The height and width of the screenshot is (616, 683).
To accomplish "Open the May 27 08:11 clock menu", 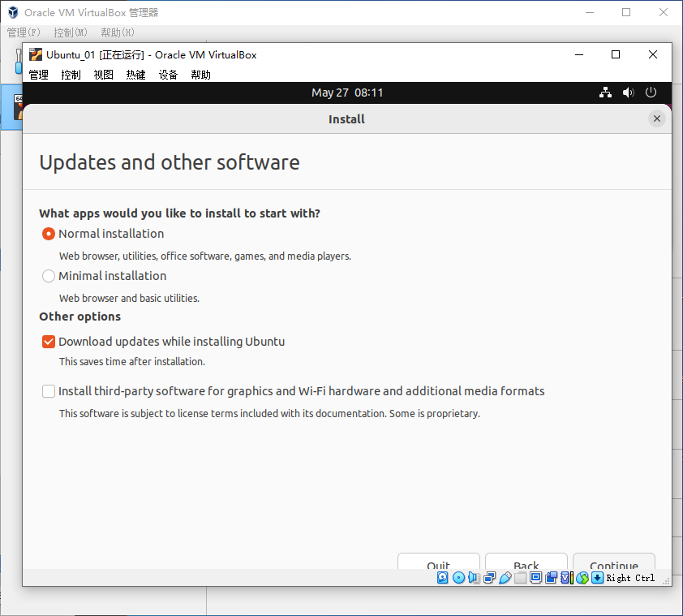I will [x=347, y=93].
